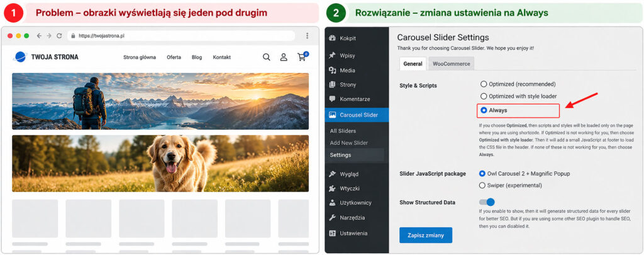Click the Show Structured Data label
This screenshot has height=255, width=644.
427,202
